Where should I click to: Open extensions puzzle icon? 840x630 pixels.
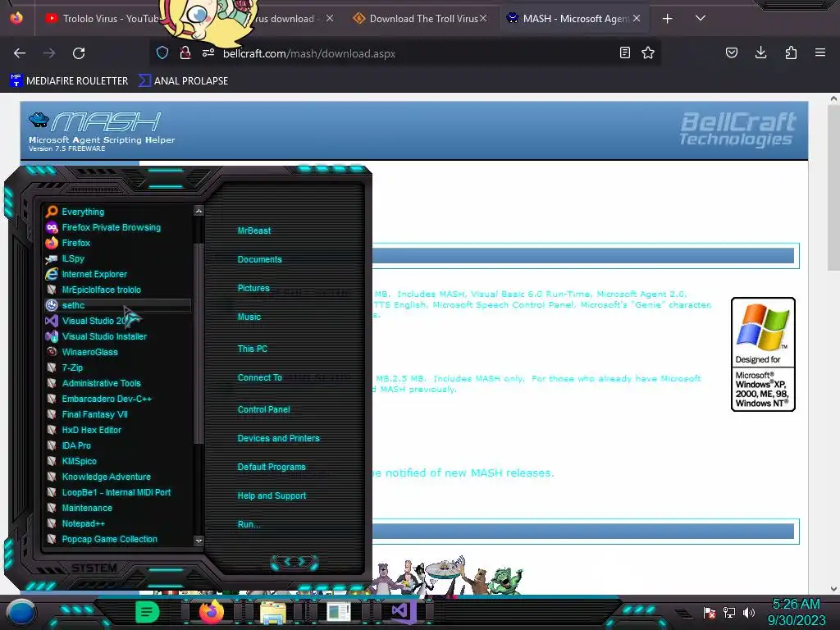click(791, 52)
